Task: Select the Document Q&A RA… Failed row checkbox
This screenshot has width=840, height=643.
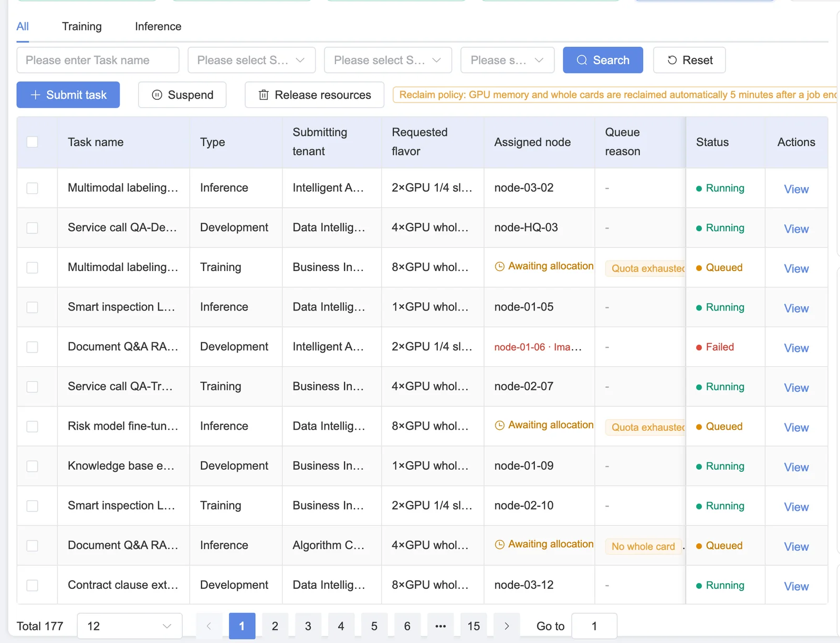Action: pyautogui.click(x=33, y=347)
